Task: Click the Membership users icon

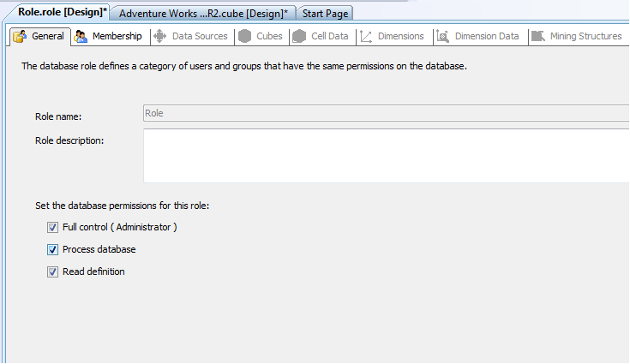Action: click(x=81, y=36)
